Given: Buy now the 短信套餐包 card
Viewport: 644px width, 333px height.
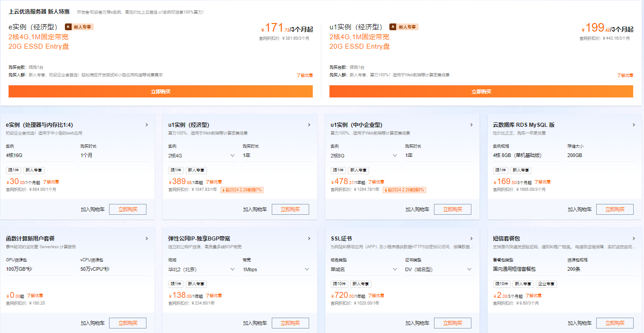Looking at the screenshot, I should click(x=615, y=323).
